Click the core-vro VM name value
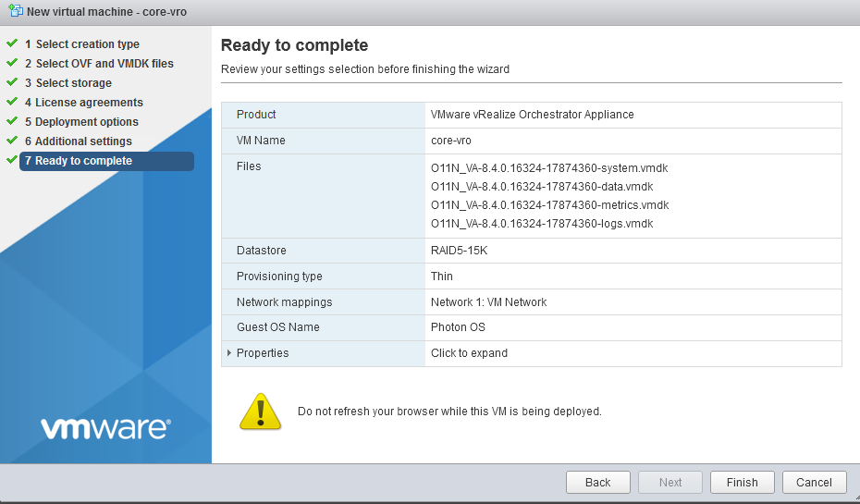 [x=451, y=141]
